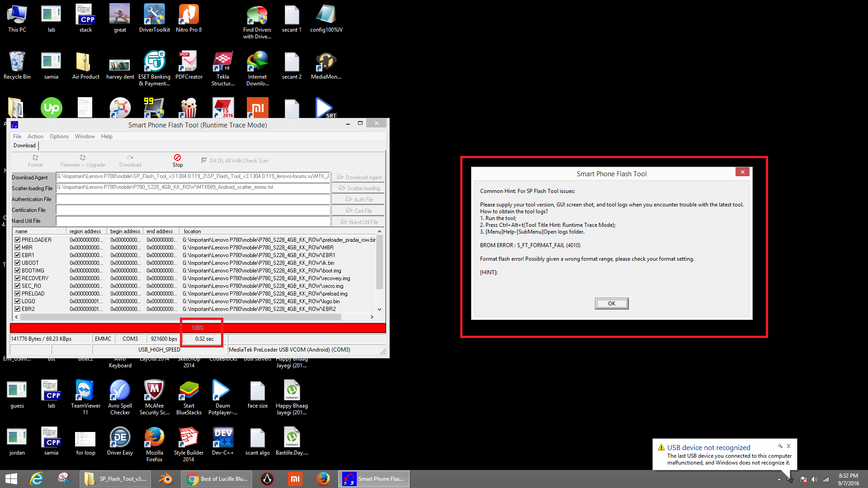
Task: Open Daum Potplayer desktop icon
Action: [x=223, y=398]
